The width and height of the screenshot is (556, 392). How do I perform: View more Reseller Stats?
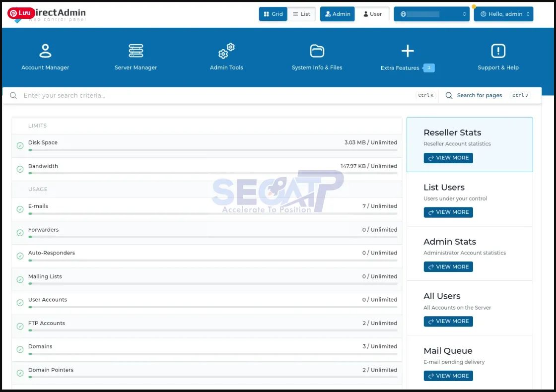[x=448, y=158]
